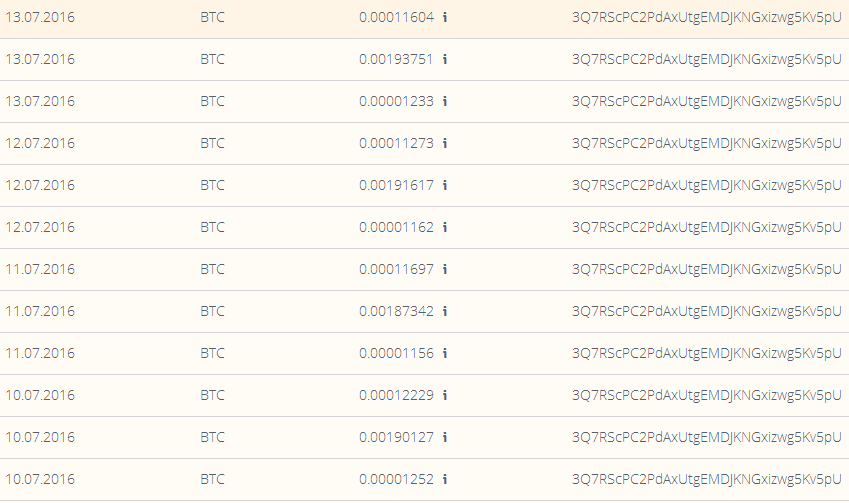The height and width of the screenshot is (503, 849).
Task: Click info icon next to 0.00011697
Action: (x=445, y=269)
